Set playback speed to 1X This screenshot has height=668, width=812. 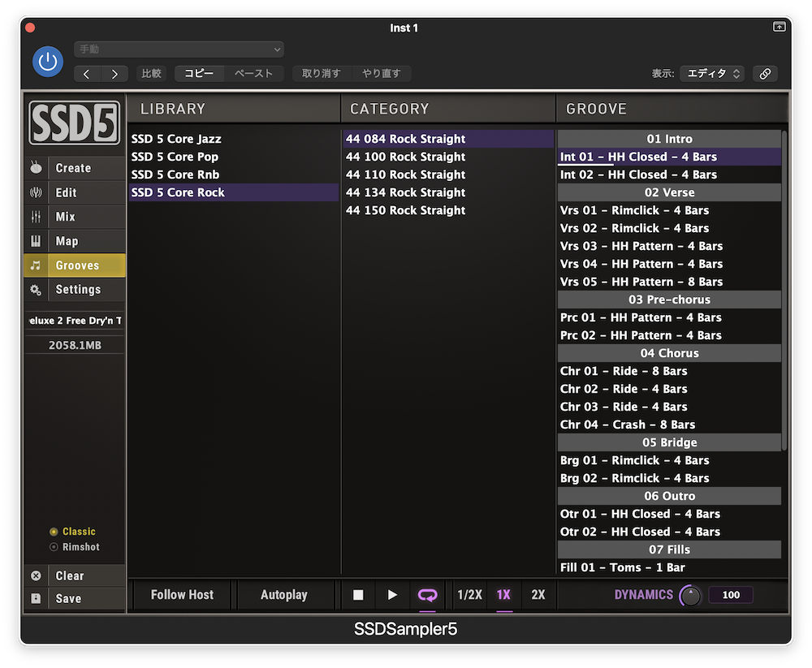[x=504, y=595]
